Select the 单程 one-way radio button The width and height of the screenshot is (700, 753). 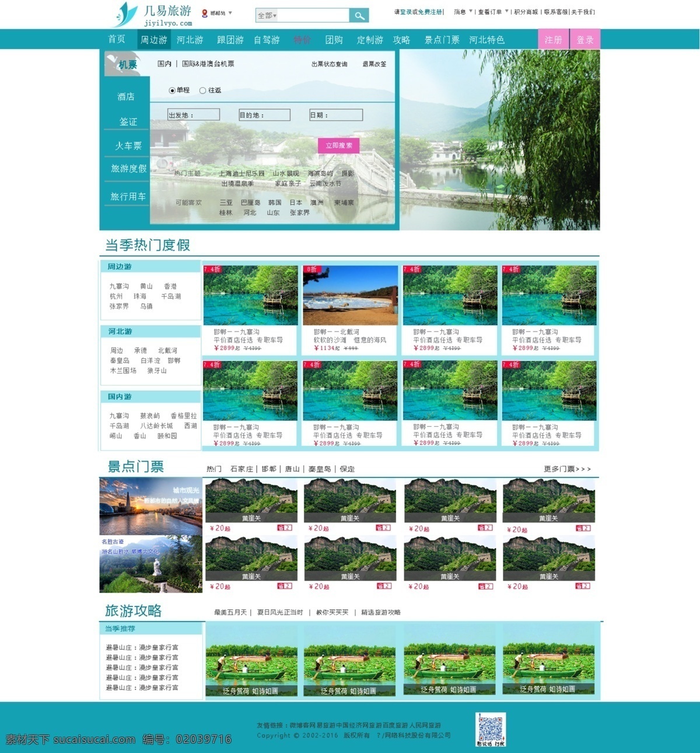click(172, 90)
